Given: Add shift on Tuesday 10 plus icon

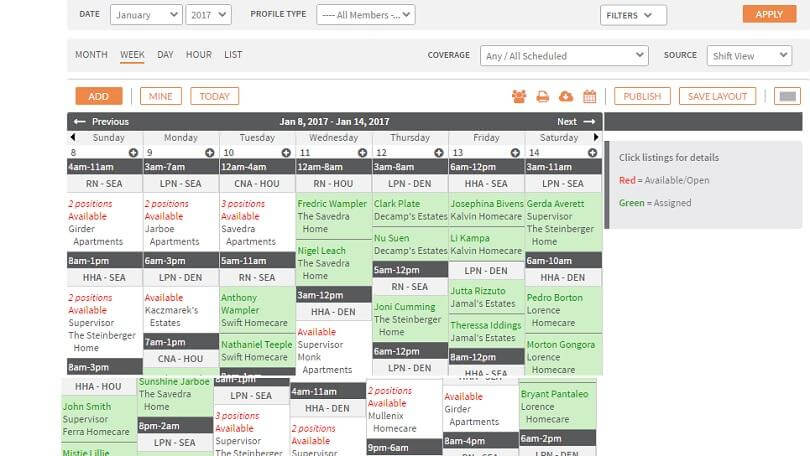Looking at the screenshot, I should point(286,153).
